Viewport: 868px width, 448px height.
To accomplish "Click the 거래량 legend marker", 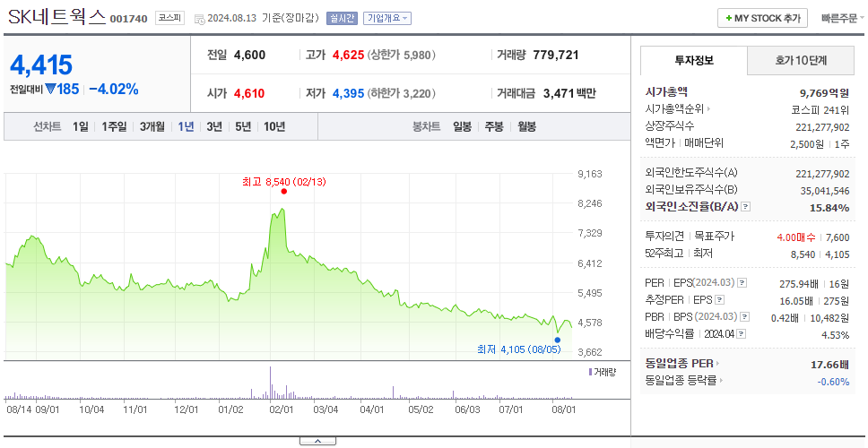I will tap(590, 372).
